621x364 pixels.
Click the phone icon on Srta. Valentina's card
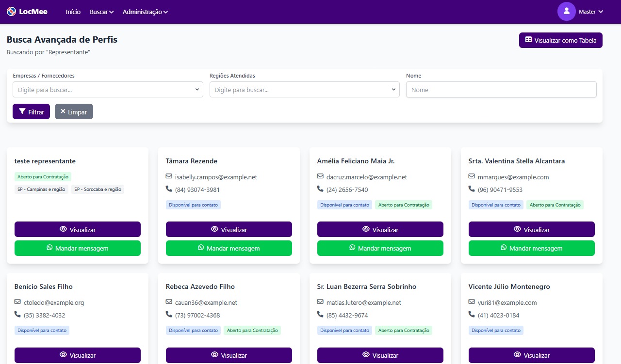(472, 189)
